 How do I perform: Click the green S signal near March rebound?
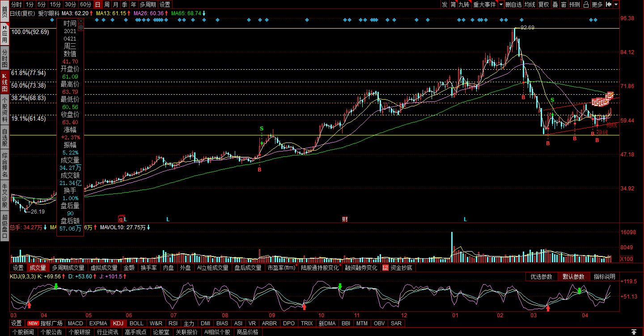click(x=552, y=100)
